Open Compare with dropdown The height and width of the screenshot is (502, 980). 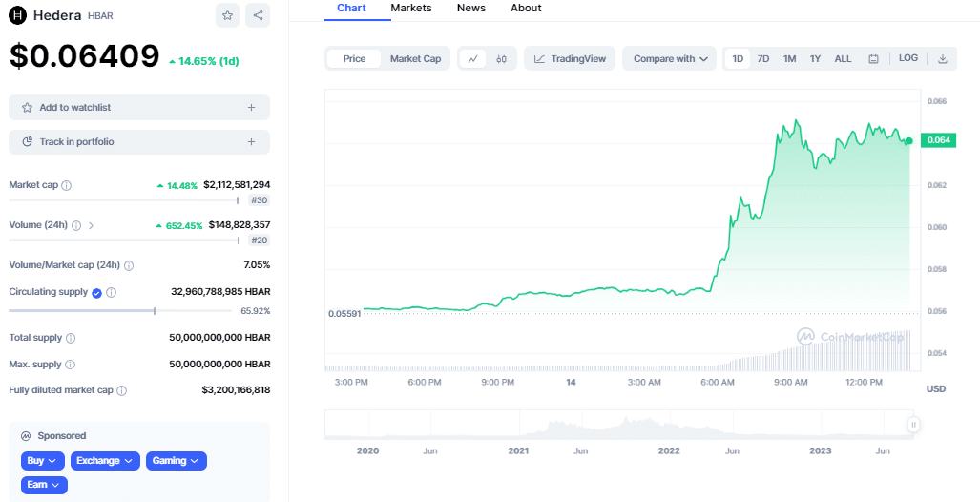click(x=669, y=59)
